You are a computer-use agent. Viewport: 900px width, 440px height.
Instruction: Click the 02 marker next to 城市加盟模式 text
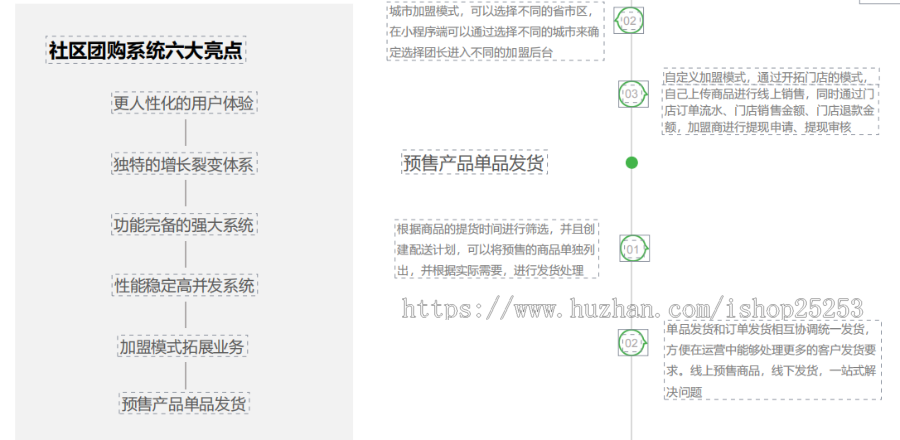click(x=629, y=21)
